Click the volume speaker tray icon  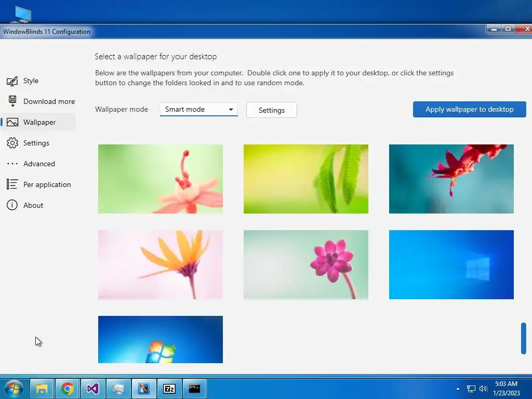(483, 389)
